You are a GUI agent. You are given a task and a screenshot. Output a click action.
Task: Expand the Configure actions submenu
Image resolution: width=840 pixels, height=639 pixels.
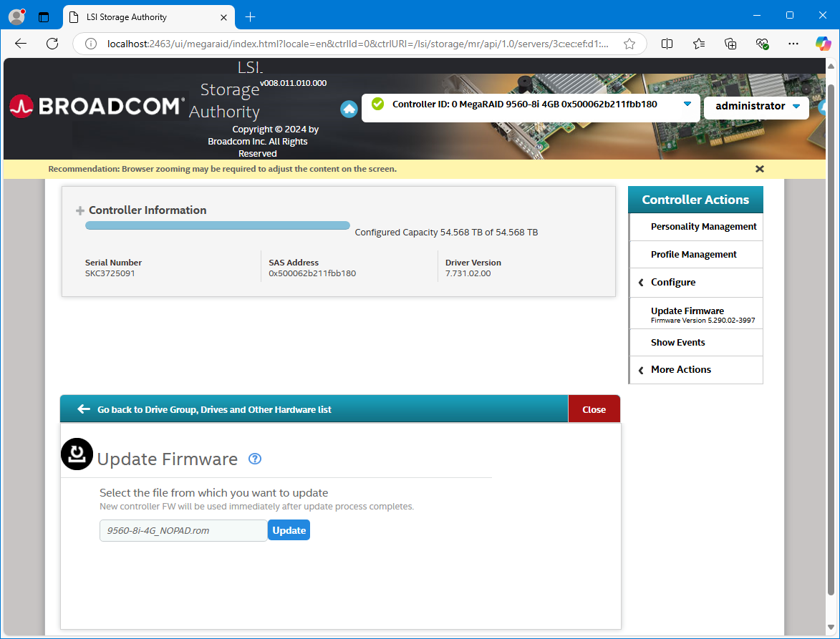pyautogui.click(x=696, y=283)
